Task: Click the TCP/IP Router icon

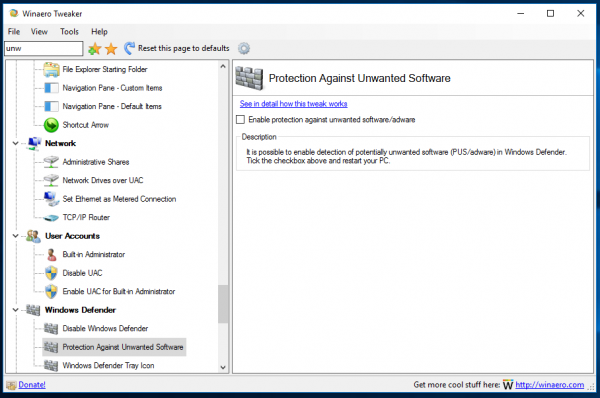Action: pyautogui.click(x=51, y=218)
